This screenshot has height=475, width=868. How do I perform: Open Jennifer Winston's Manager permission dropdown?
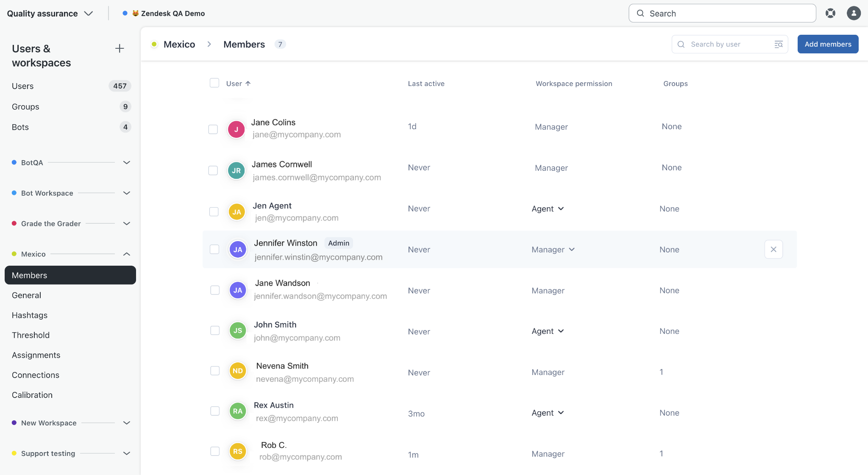pos(553,250)
